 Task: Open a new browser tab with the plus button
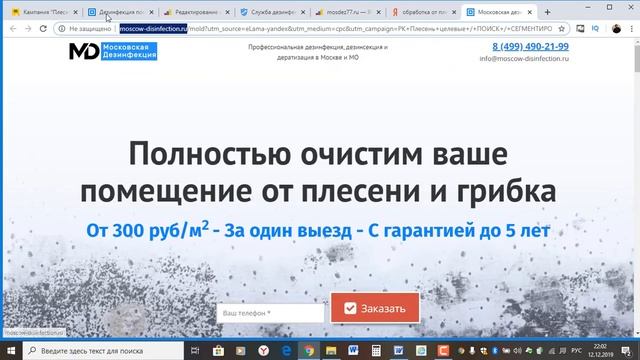[x=547, y=12]
